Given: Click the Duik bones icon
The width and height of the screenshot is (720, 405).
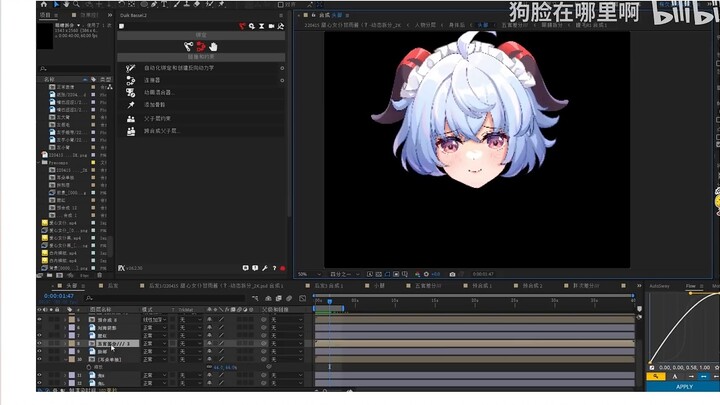Looking at the screenshot, I should pyautogui.click(x=188, y=46).
